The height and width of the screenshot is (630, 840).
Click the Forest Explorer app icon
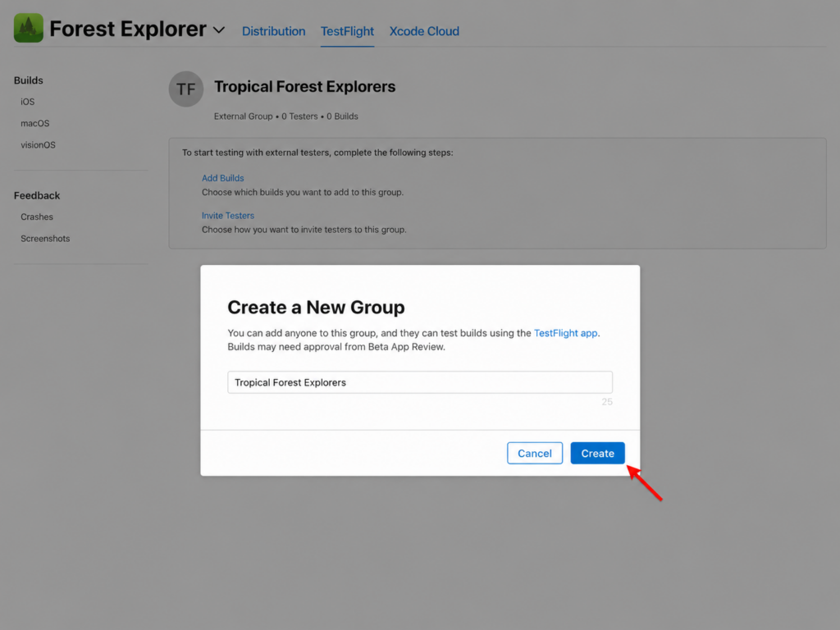[x=29, y=28]
